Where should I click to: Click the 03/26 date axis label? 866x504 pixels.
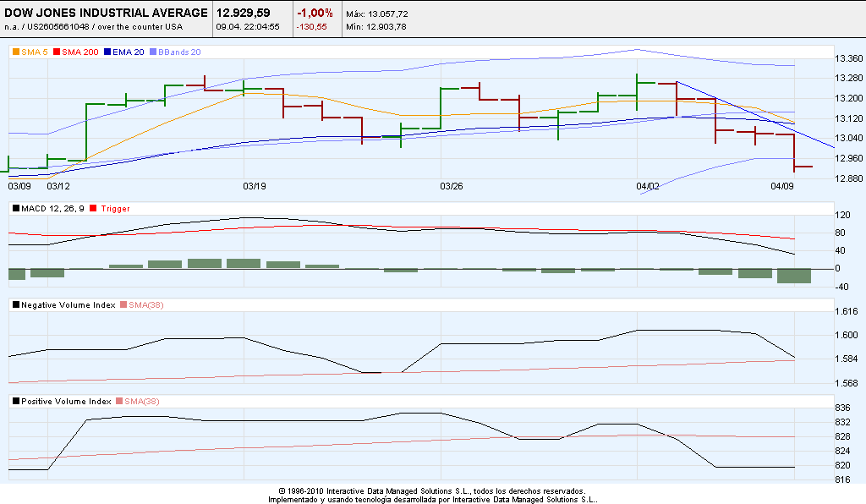coord(452,186)
